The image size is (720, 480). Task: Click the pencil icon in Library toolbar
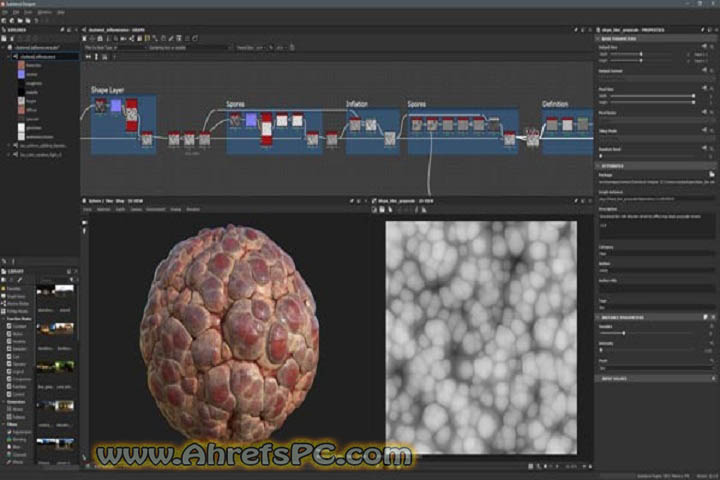click(20, 280)
